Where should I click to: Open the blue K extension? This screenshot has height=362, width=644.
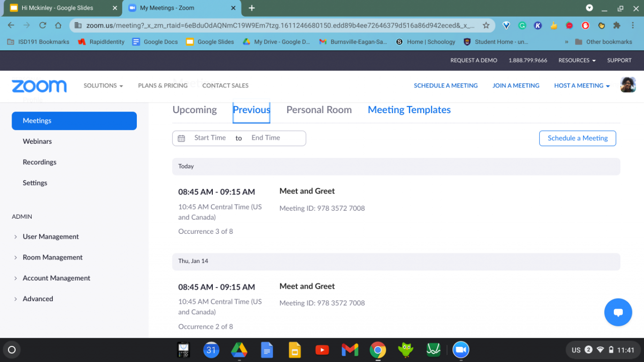tap(538, 25)
